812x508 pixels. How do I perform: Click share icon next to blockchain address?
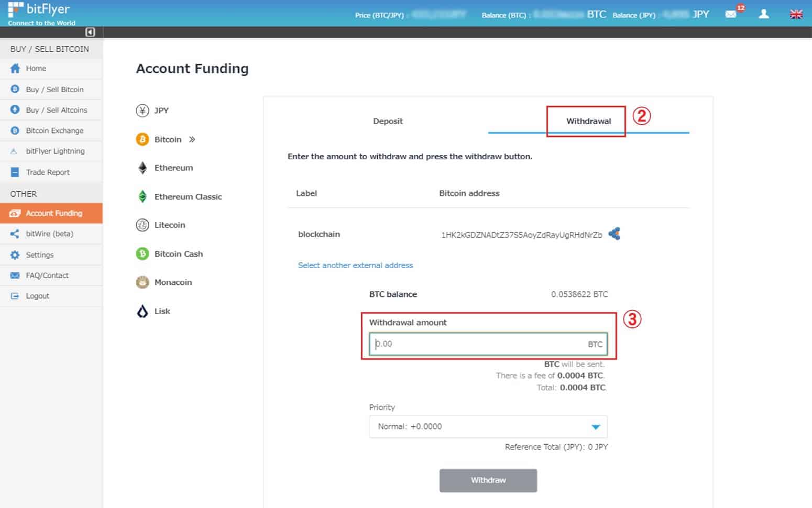(615, 234)
